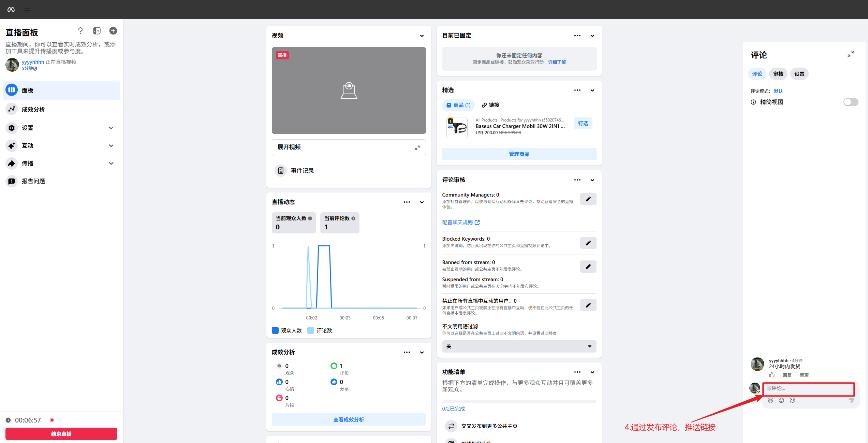Enable the 精简视图 toggle switch
This screenshot has width=868, height=443.
coord(851,102)
